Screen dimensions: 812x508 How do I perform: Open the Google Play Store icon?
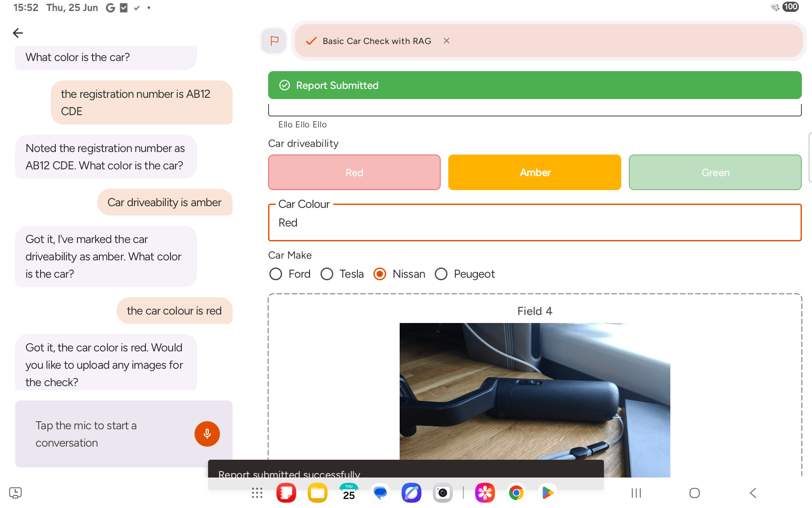[548, 493]
